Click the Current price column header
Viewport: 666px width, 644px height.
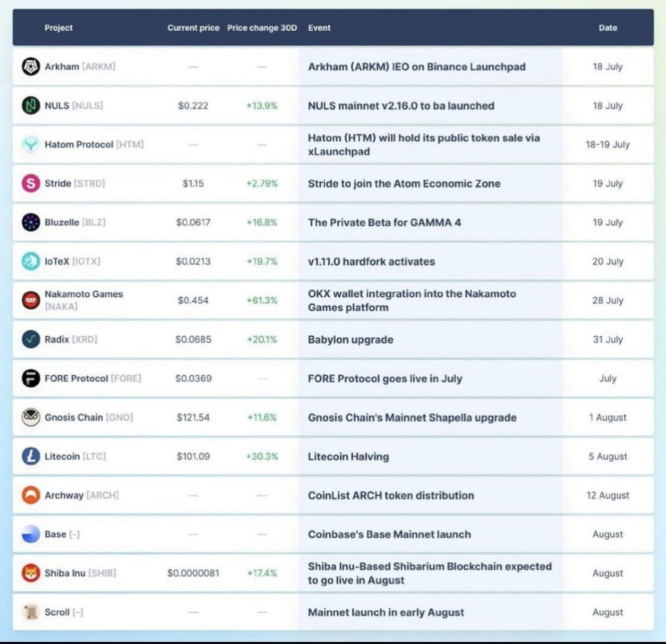coord(193,28)
